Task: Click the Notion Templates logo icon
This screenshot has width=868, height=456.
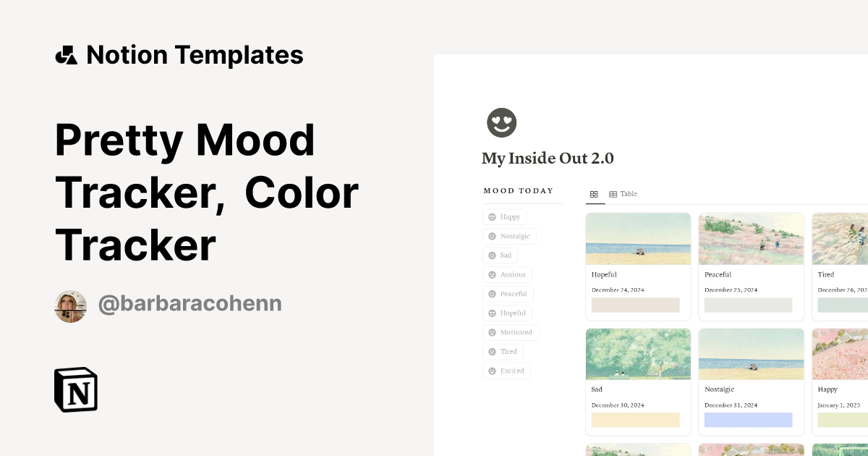Action: [66, 54]
